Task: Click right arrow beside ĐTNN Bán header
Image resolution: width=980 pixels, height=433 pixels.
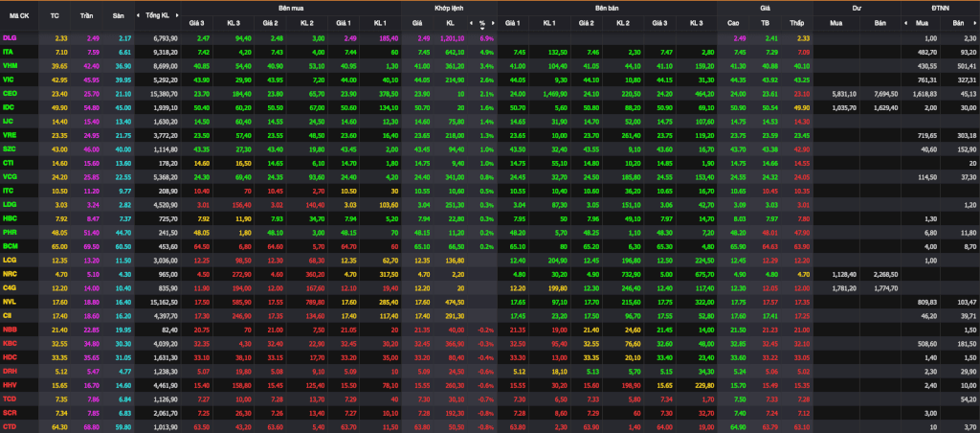Action: tap(975, 23)
